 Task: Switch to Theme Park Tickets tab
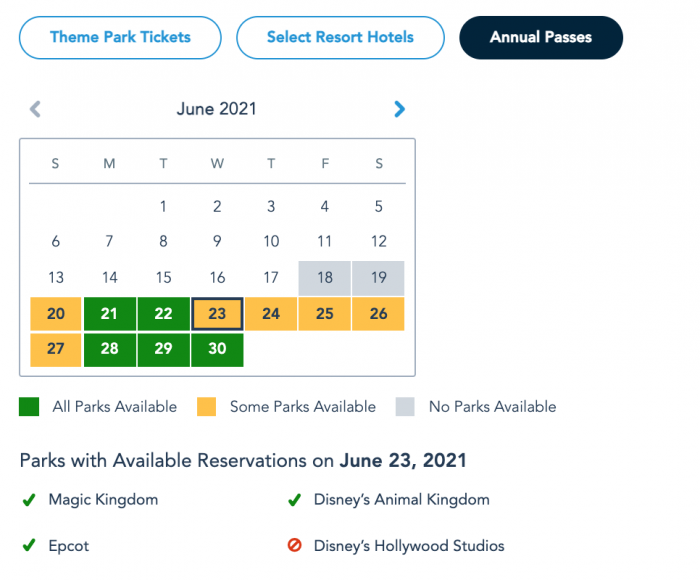point(120,38)
